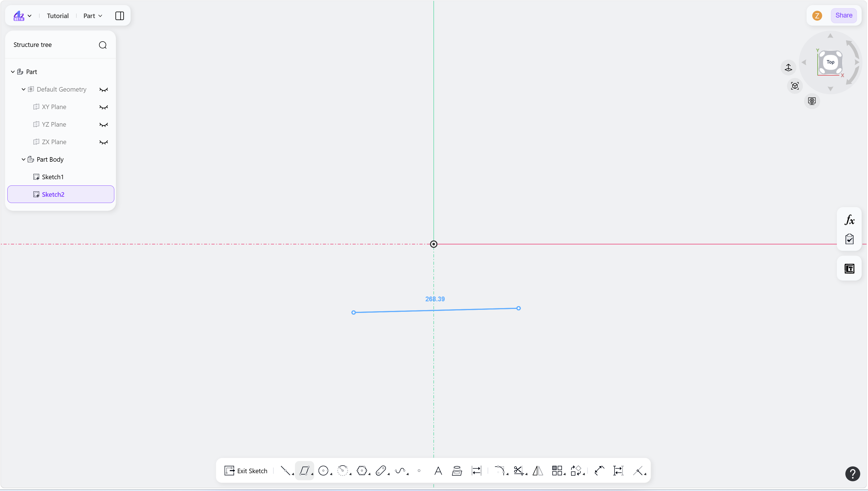The image size is (868, 491).
Task: Select the Mirror tool
Action: click(x=538, y=470)
